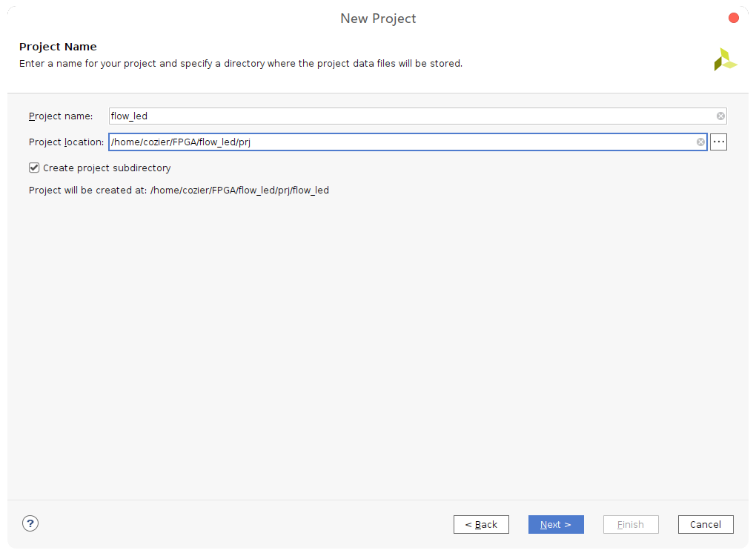Click the "Project location:" label
This screenshot has width=756, height=556.
[66, 142]
